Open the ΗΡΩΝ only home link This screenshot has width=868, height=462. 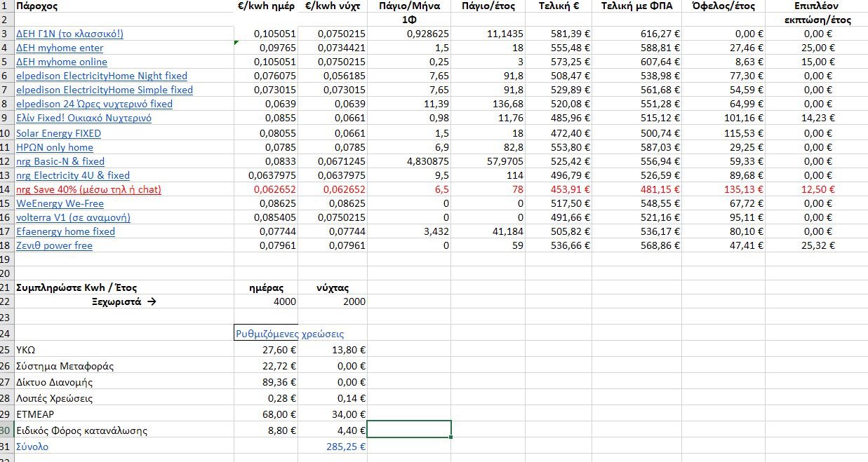click(x=55, y=147)
